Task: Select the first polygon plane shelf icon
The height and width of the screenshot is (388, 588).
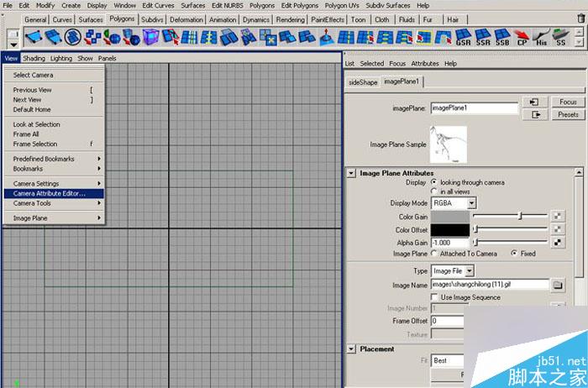Action: (34, 38)
